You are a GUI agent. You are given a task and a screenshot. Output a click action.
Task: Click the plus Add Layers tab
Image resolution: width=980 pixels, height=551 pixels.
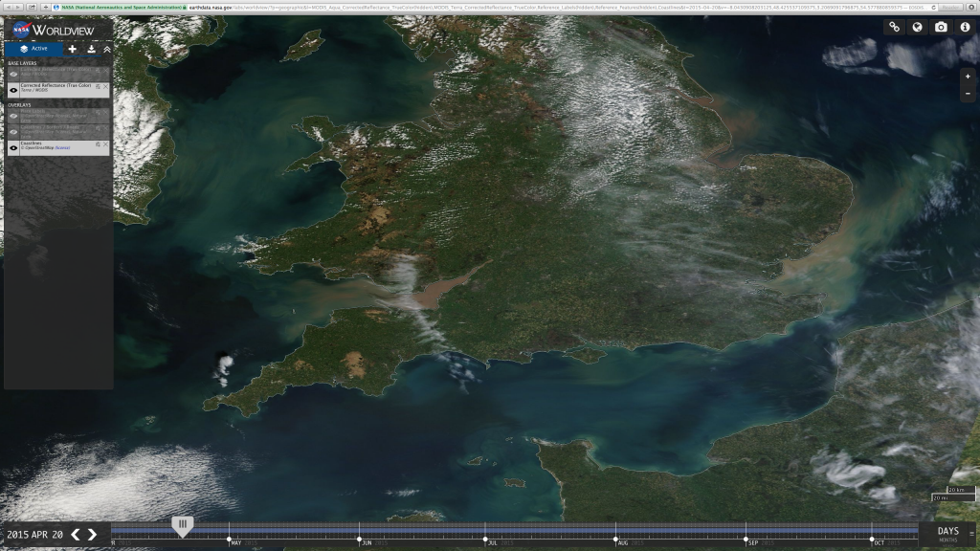click(x=73, y=49)
